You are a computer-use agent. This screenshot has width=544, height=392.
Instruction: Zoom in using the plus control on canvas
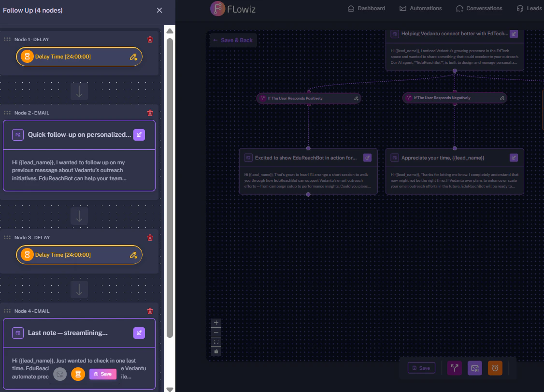216,322
